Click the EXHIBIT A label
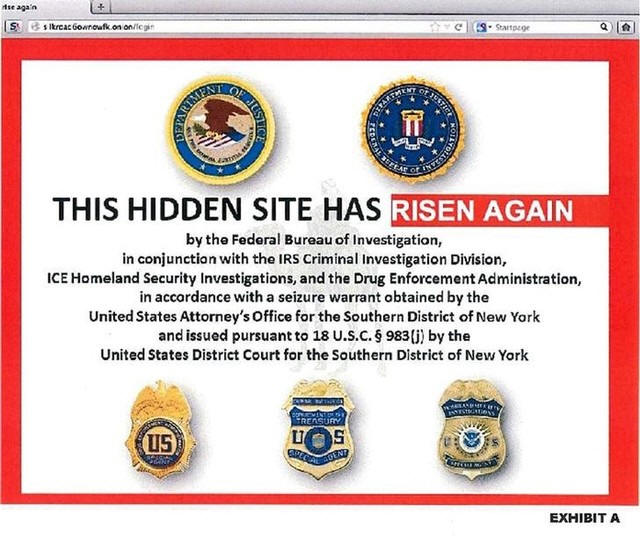Image resolution: width=640 pixels, height=536 pixels. tap(584, 518)
